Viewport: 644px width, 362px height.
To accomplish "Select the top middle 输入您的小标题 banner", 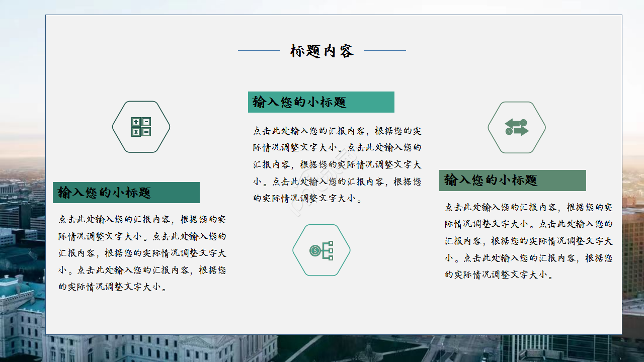I will [x=320, y=102].
